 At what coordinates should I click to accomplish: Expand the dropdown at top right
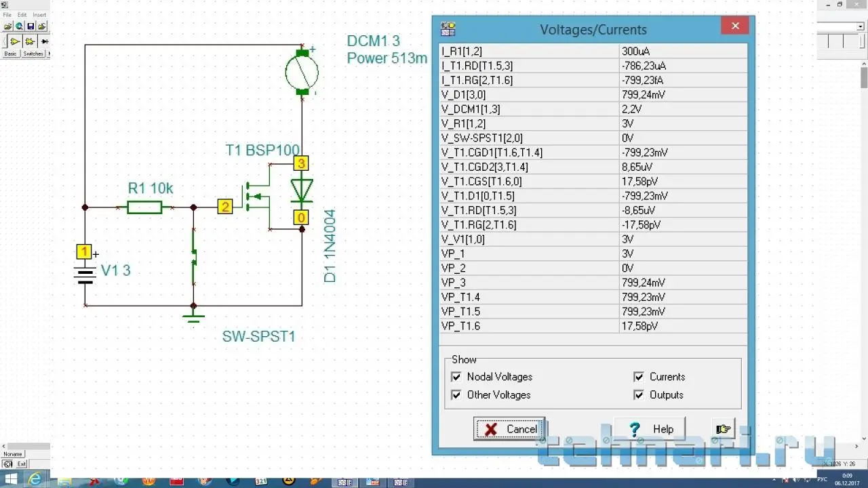(860, 26)
